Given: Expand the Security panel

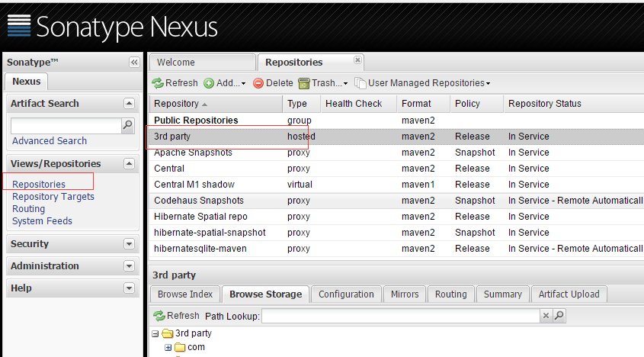Looking at the screenshot, I should point(129,244).
